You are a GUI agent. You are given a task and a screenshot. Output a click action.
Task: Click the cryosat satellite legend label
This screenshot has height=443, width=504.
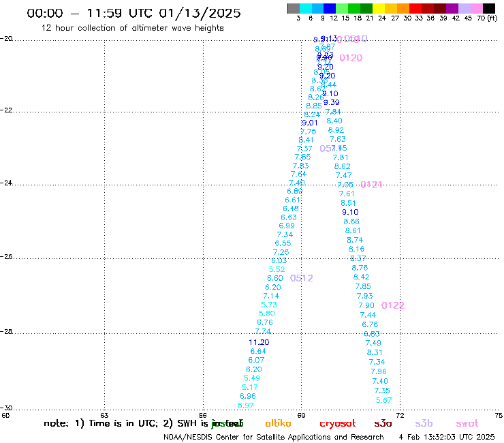(x=338, y=424)
